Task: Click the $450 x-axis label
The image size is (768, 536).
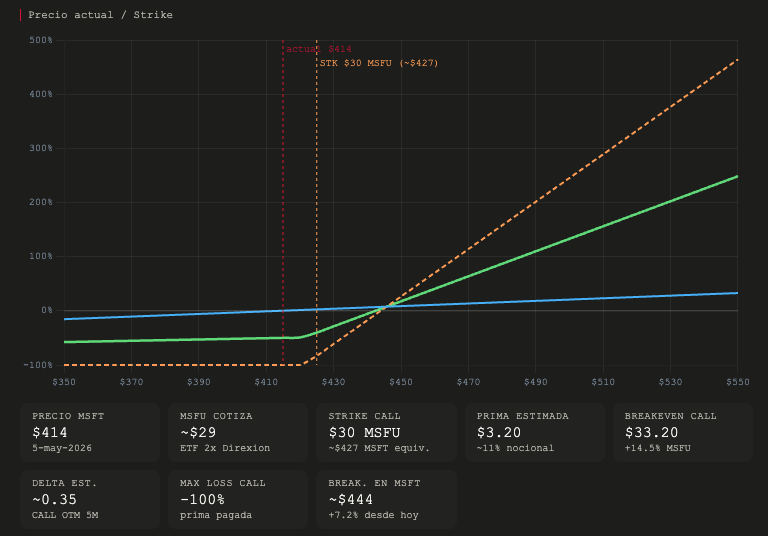Action: coord(401,382)
